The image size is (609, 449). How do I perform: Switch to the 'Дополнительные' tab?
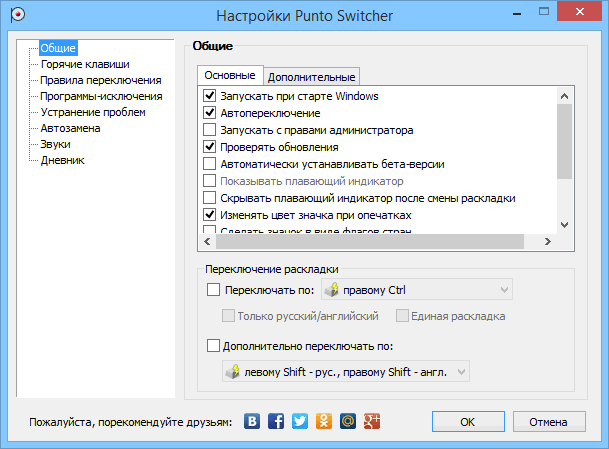pos(311,76)
